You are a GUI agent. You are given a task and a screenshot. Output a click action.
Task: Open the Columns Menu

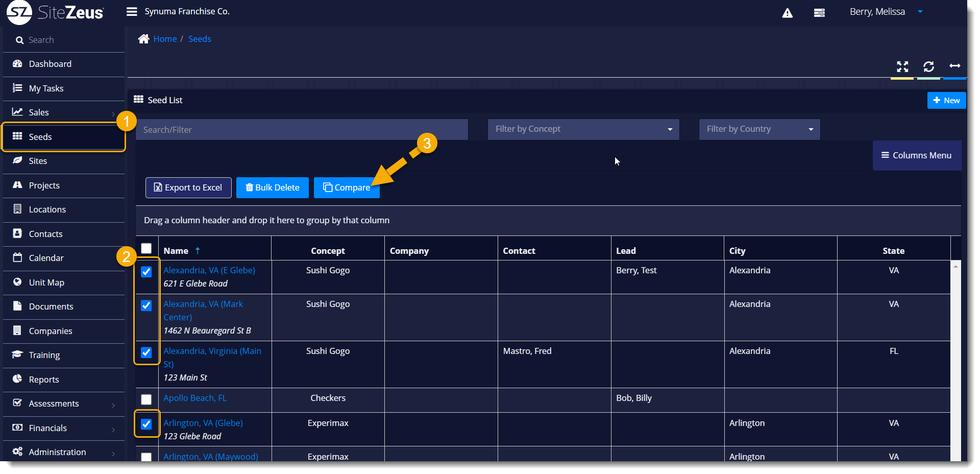(x=917, y=155)
